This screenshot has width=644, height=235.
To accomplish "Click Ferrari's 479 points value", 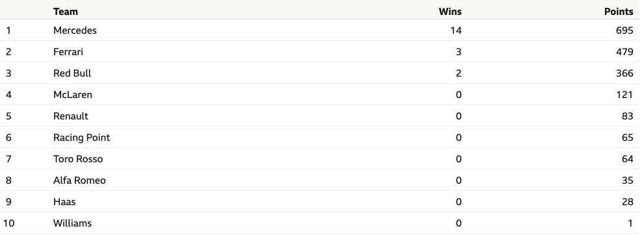I will point(624,52).
